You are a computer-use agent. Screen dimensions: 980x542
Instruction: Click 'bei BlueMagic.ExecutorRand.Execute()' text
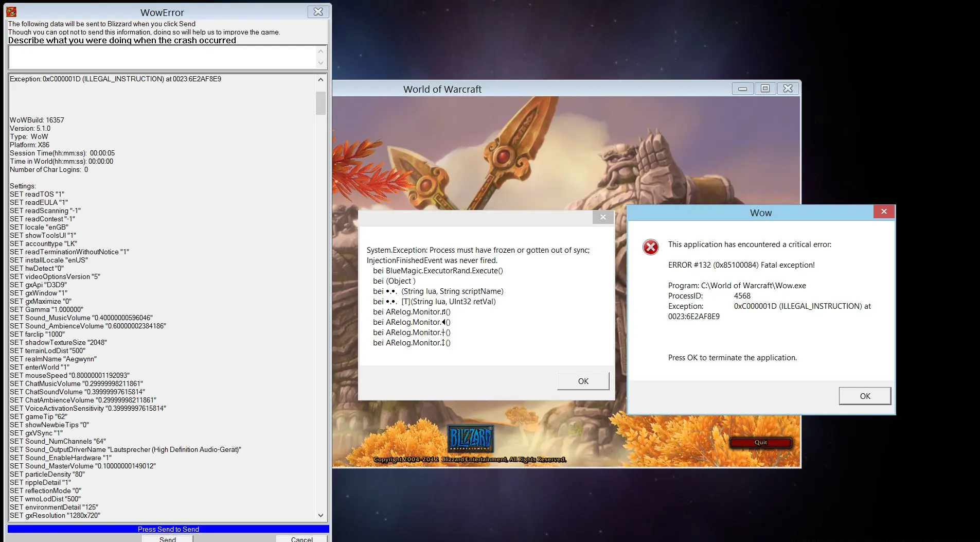pos(438,271)
